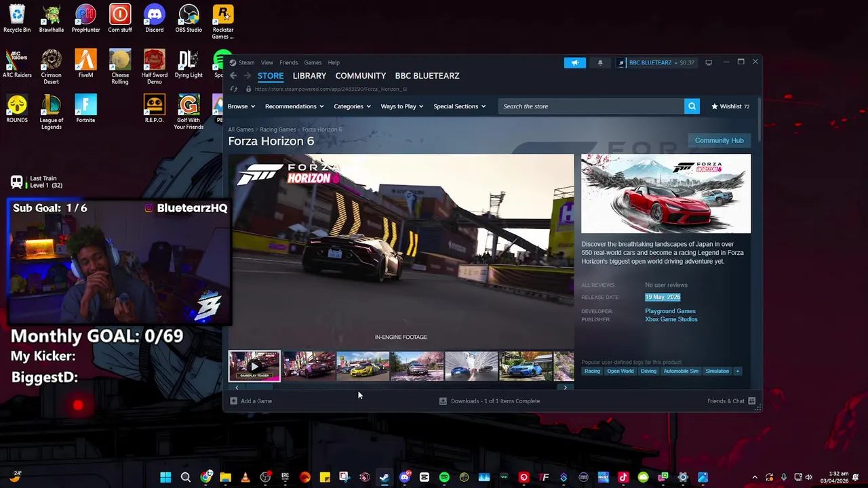Screen dimensions: 868x488
Task: Open the Friends menu
Action: 288,62
